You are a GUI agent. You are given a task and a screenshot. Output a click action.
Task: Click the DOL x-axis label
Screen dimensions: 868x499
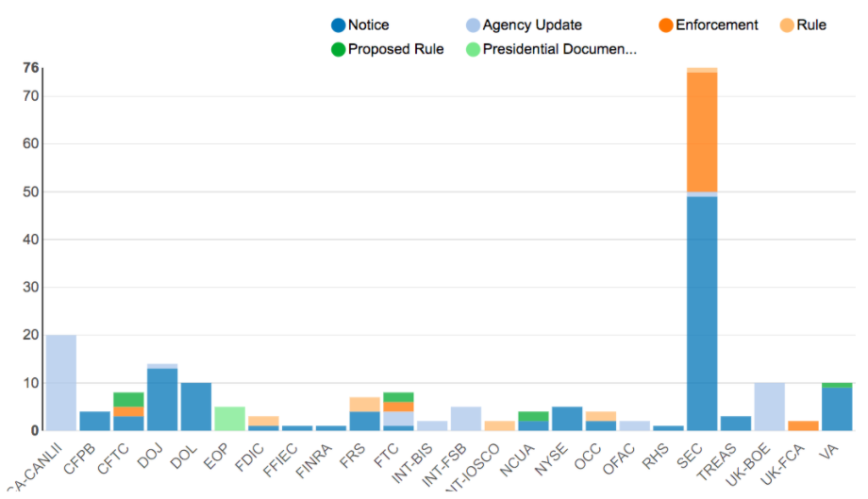click(184, 456)
